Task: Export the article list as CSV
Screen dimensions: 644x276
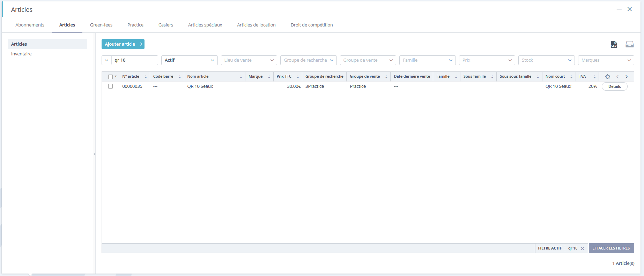Action: click(x=614, y=44)
